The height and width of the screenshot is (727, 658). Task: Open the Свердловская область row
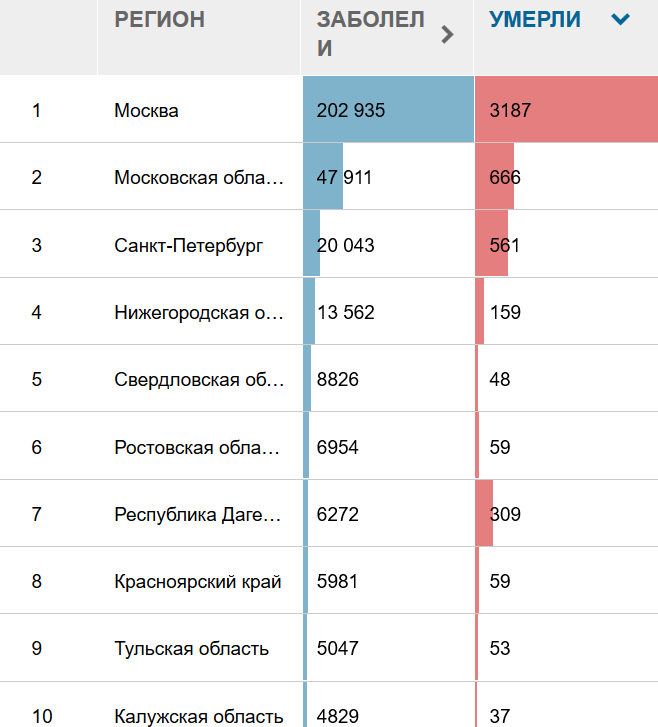(x=329, y=379)
